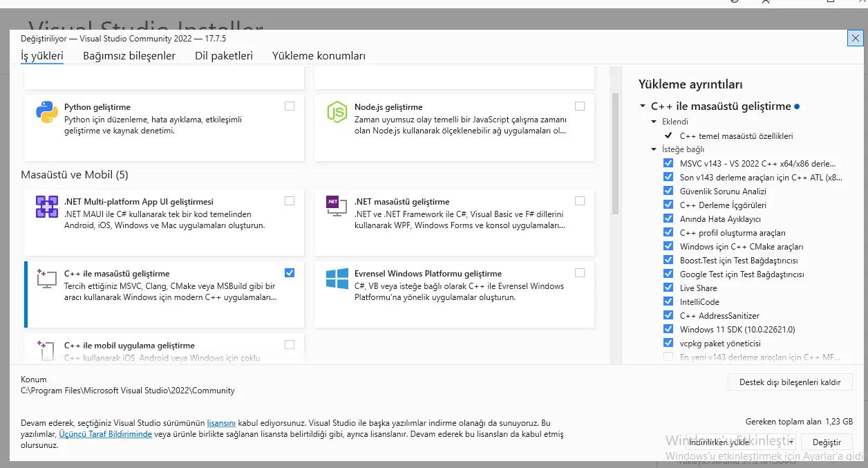868x468 pixels.
Task: Click the .NET masaüstü geliştirme icon
Action: coord(337,207)
